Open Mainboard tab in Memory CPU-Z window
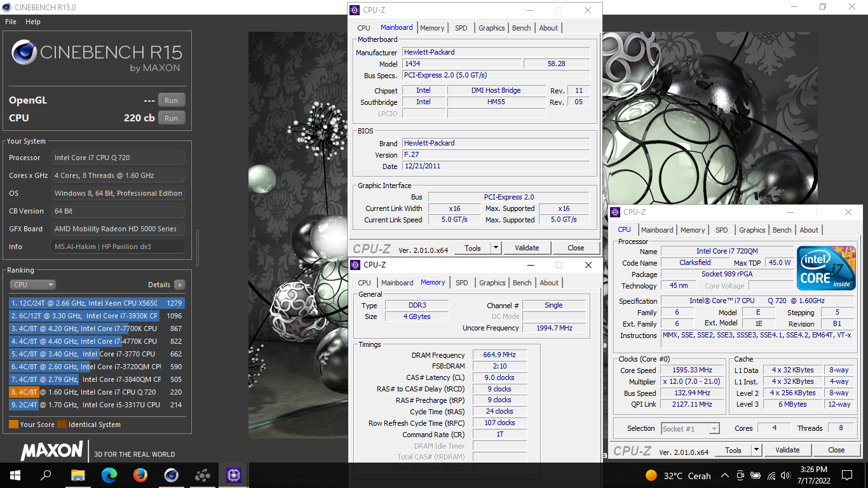Image resolution: width=868 pixels, height=488 pixels. point(397,283)
